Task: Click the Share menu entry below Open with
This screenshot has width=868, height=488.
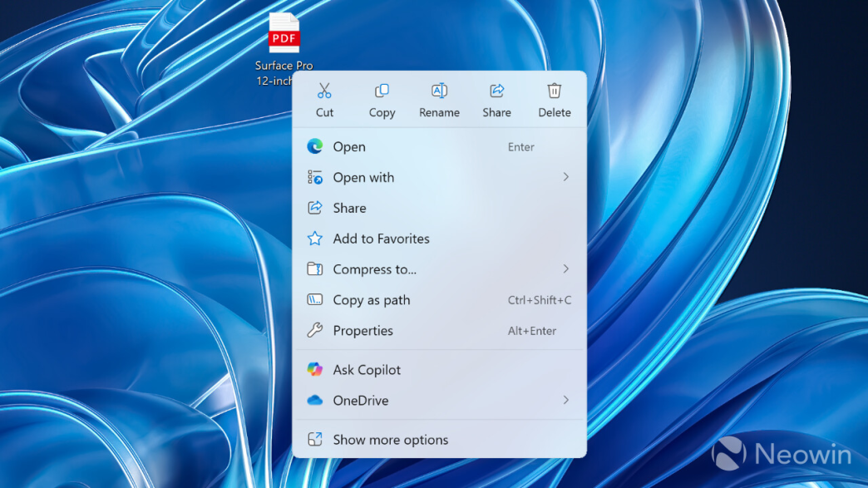Action: (349, 208)
